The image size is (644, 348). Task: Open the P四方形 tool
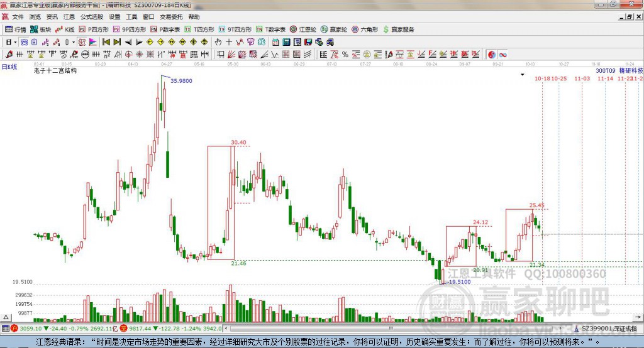click(x=94, y=30)
